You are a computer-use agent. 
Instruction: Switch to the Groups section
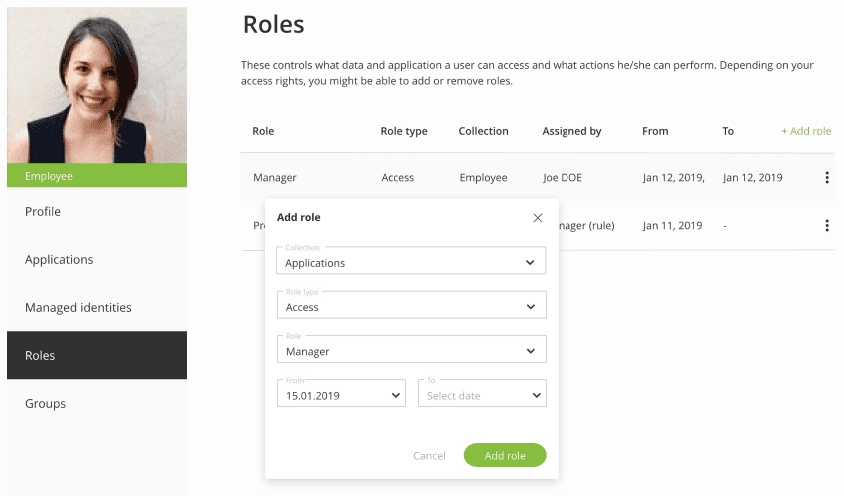tap(45, 404)
